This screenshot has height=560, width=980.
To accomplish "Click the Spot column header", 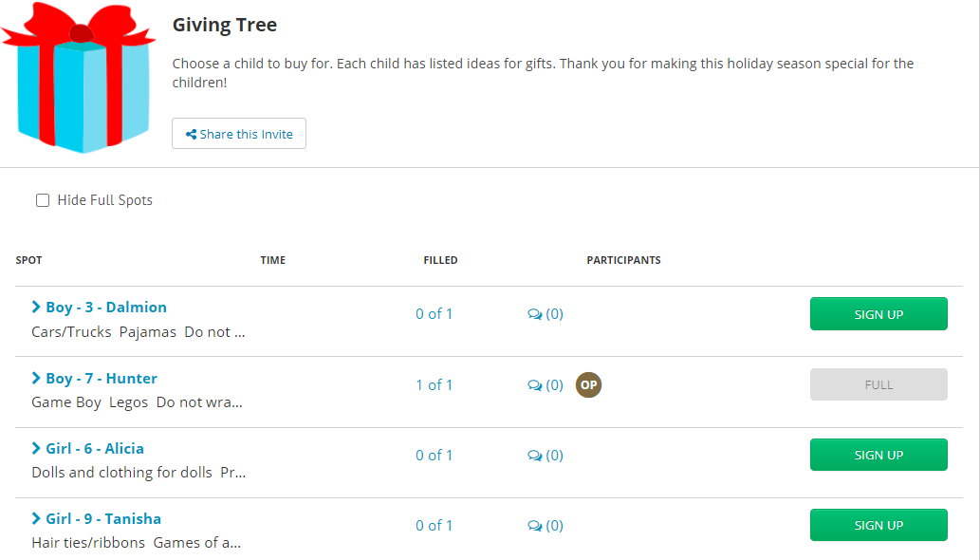I will point(29,260).
